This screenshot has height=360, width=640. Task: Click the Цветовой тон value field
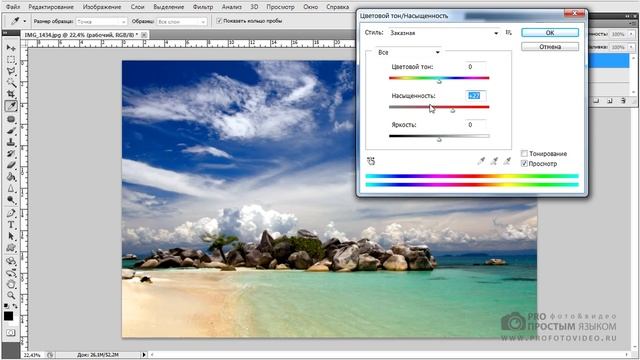pyautogui.click(x=476, y=67)
